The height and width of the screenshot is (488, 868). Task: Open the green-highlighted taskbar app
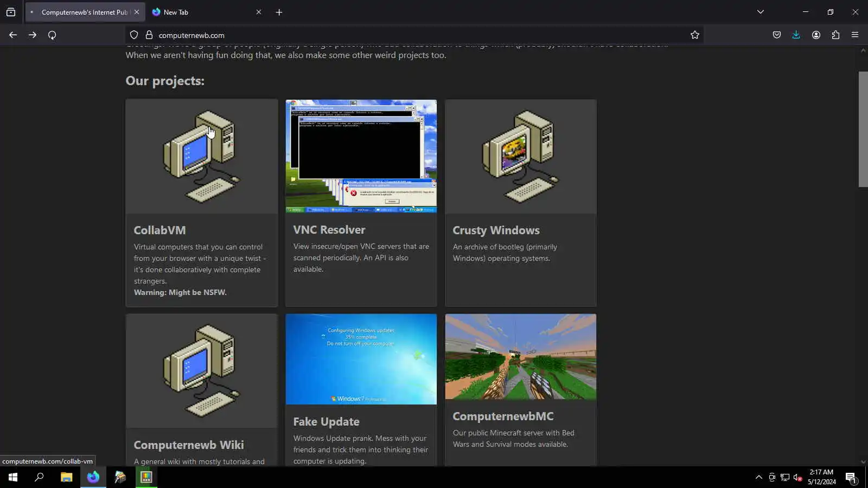146,477
